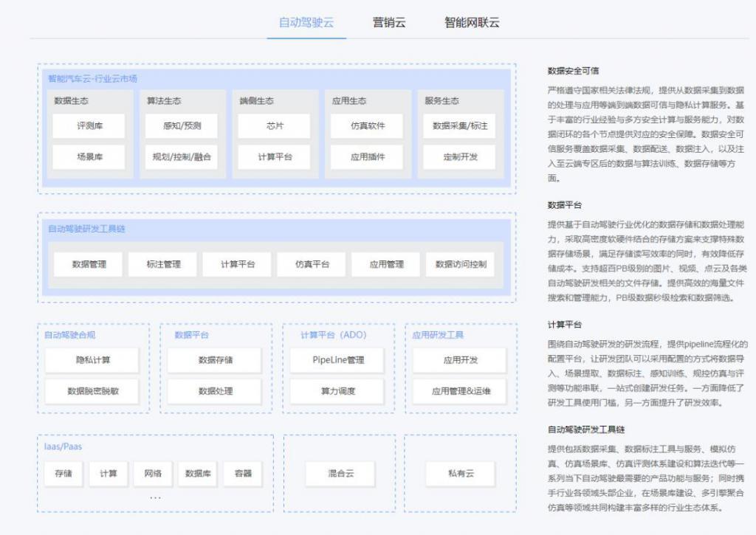Open the 营销云 tab
The image size is (756, 535).
coord(389,22)
